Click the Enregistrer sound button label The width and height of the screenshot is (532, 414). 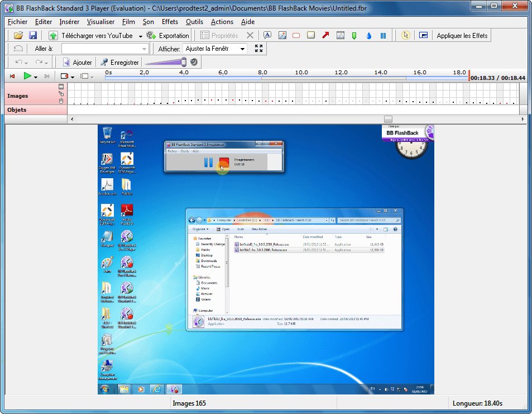(x=124, y=63)
